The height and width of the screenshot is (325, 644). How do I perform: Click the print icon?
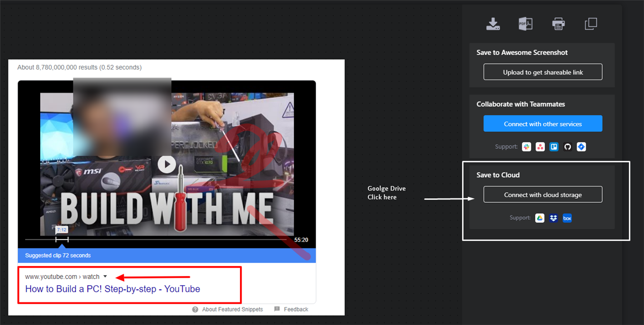[x=558, y=24]
